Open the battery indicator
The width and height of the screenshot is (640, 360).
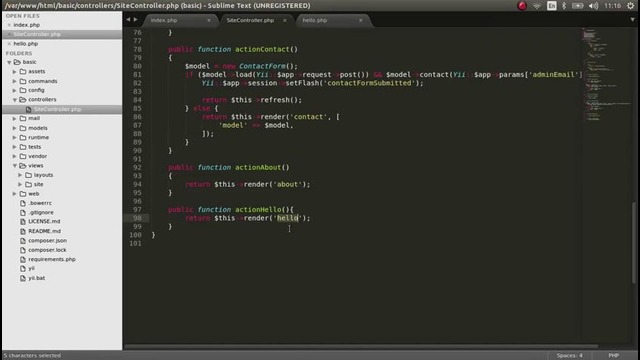[578, 6]
